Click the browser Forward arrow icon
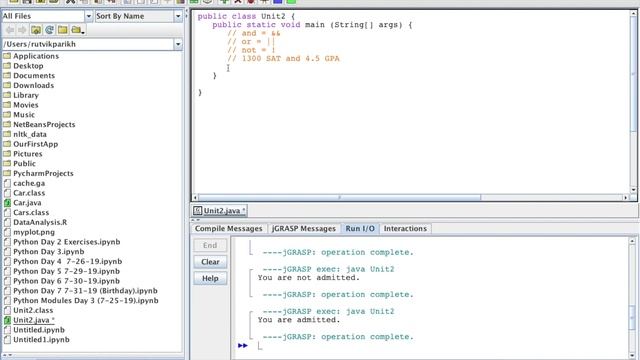Viewport: 640px width, 360px height. click(22, 30)
